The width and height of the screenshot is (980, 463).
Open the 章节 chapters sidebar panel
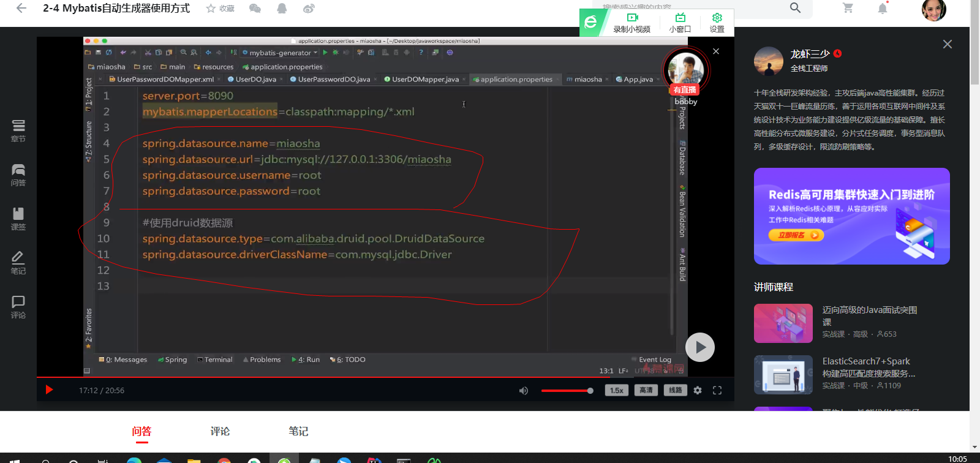(18, 130)
